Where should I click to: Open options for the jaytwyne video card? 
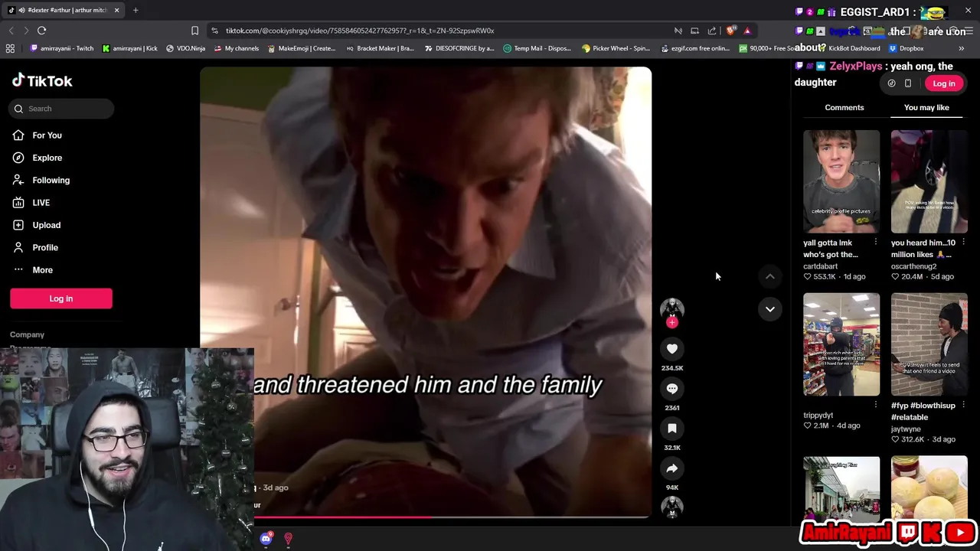point(963,404)
